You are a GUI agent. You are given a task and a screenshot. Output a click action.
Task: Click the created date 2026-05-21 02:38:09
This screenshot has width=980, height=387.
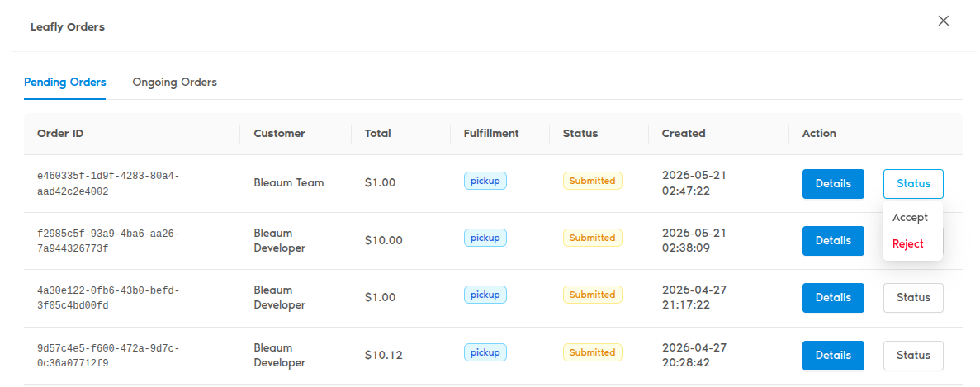click(x=694, y=239)
